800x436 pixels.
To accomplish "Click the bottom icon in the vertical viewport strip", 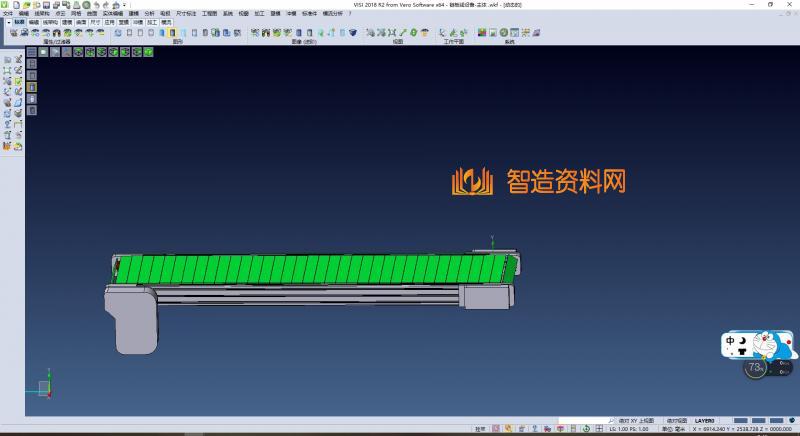I will (x=32, y=110).
